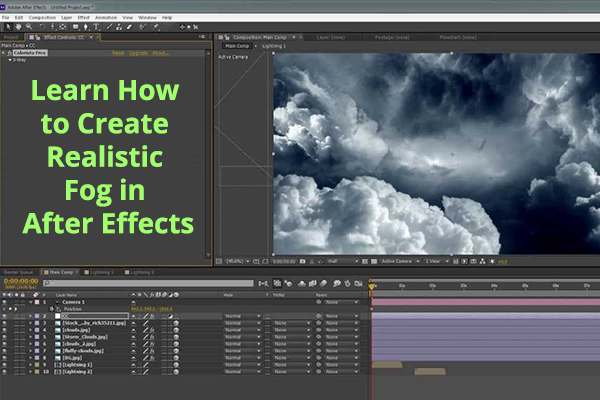Click the show channel color icon

(x=321, y=261)
